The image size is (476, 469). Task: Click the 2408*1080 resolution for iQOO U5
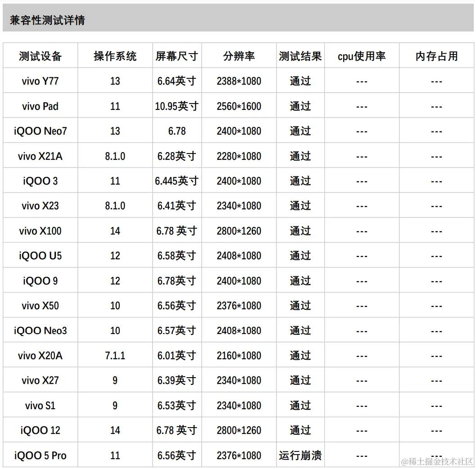pos(239,256)
